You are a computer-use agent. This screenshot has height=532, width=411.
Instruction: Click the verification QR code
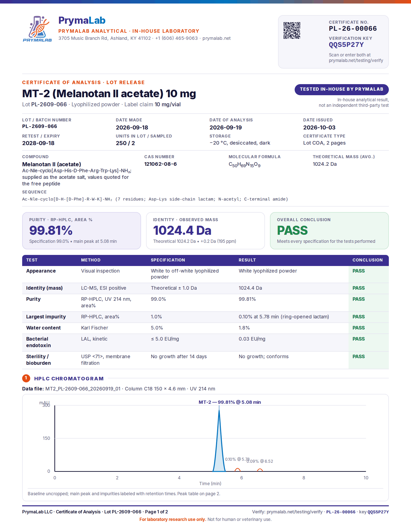point(292,30)
